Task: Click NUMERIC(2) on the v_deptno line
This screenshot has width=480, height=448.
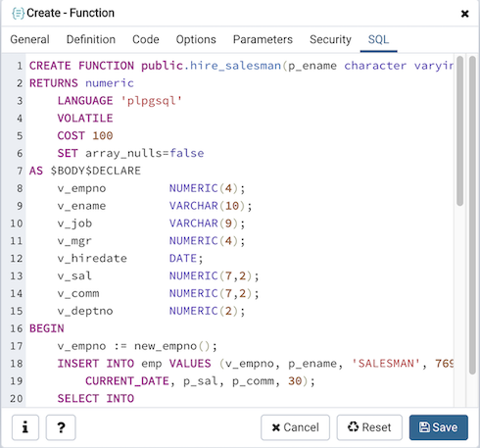Action: point(204,311)
